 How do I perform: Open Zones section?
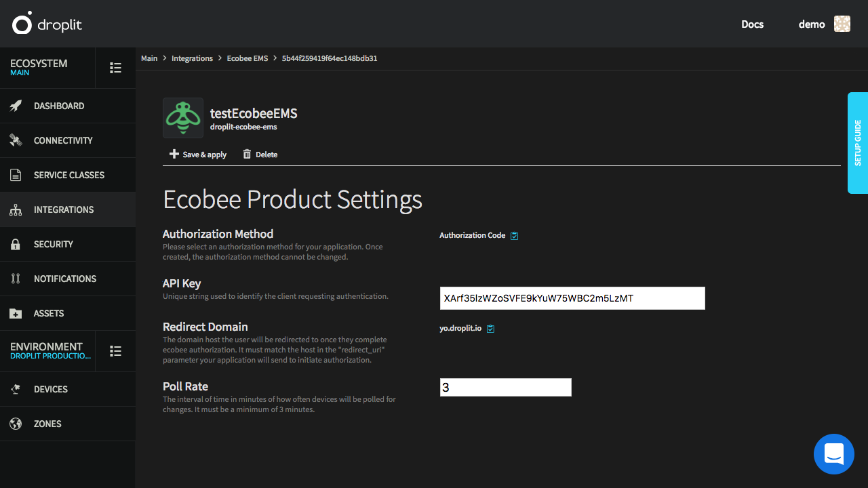coord(68,424)
